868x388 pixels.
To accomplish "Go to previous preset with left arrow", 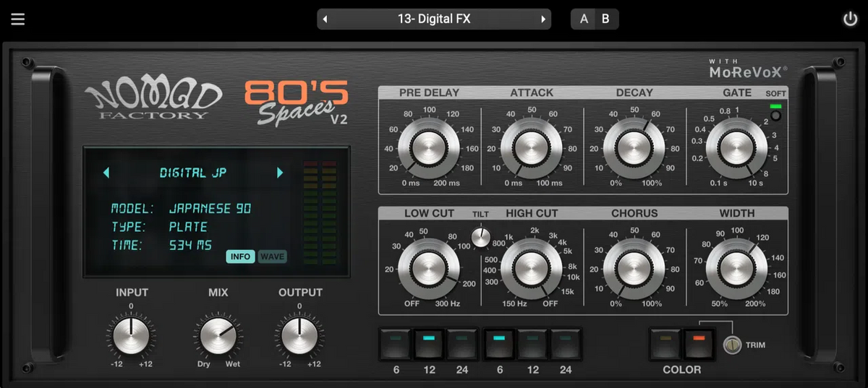I will click(325, 19).
